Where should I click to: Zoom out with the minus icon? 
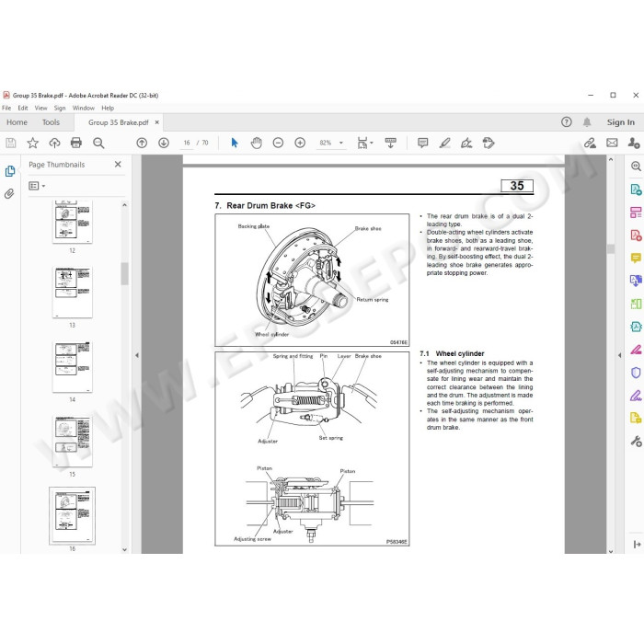278,143
